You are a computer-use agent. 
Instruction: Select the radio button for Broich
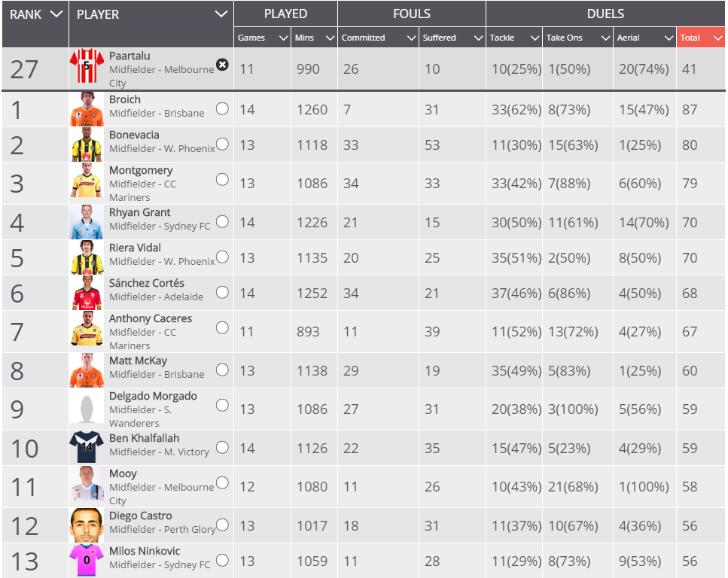(222, 108)
